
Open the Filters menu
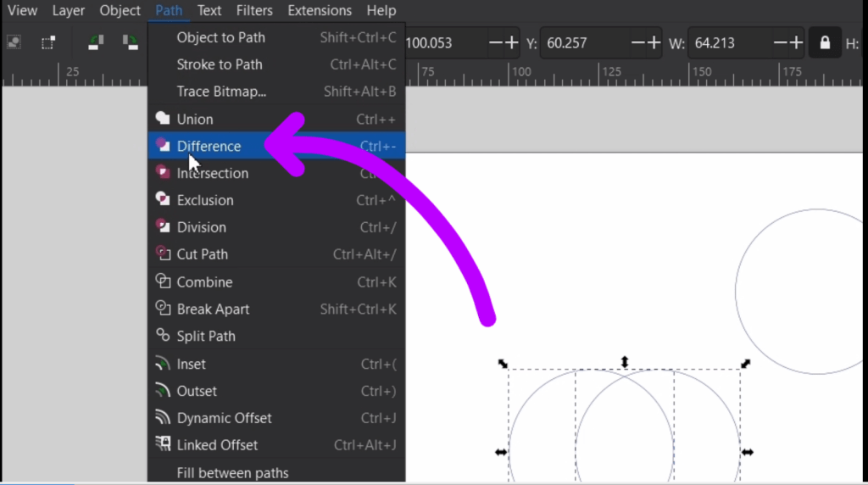pos(254,11)
